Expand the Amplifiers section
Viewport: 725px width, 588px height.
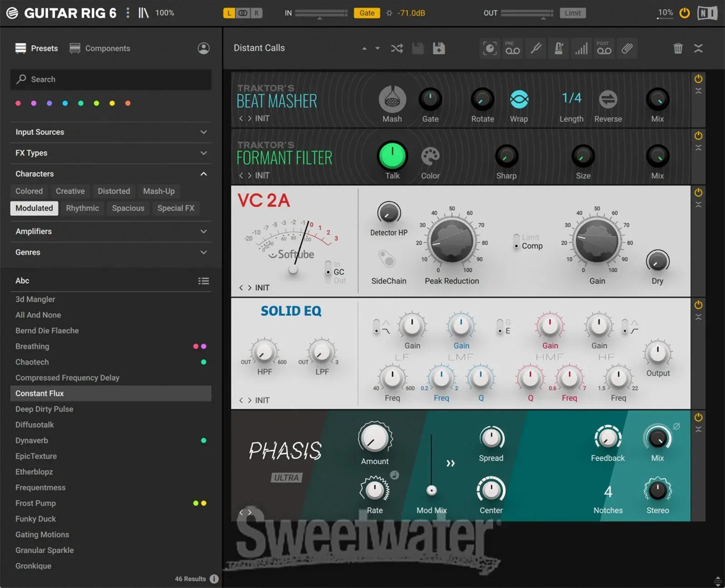point(111,231)
